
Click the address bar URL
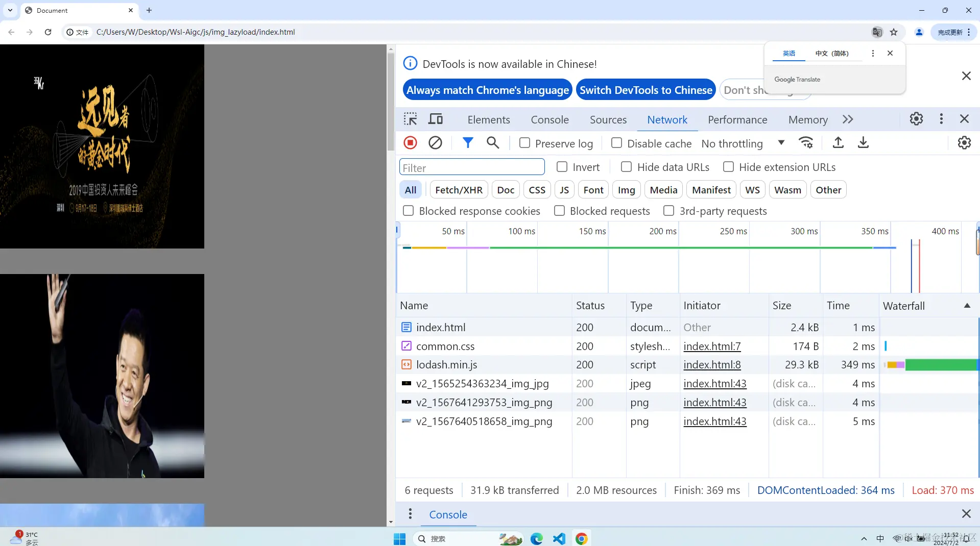pyautogui.click(x=196, y=32)
